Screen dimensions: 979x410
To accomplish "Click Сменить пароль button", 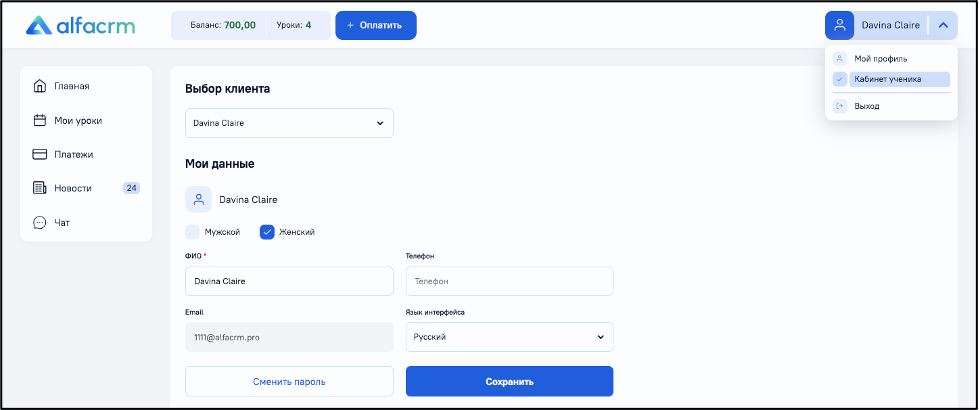I will click(x=289, y=381).
